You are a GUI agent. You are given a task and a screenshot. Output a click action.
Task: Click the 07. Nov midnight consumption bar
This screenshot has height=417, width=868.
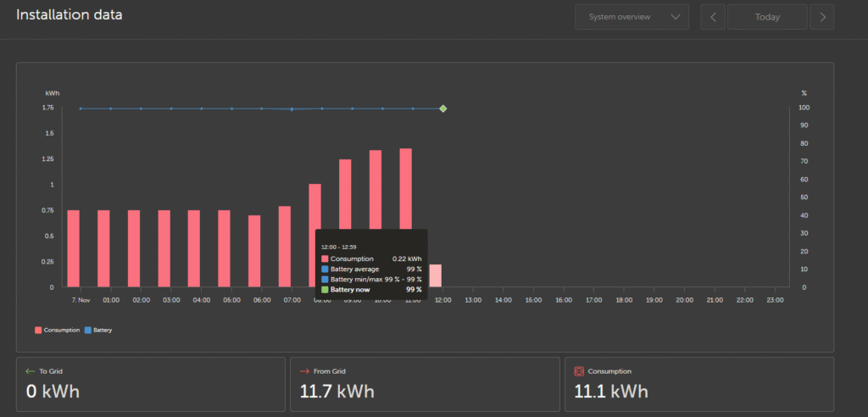tap(74, 248)
